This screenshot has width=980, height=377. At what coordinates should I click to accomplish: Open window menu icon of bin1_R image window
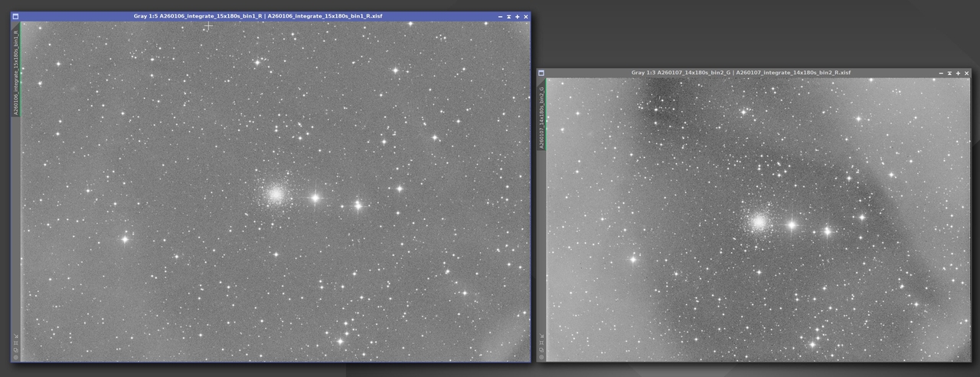16,16
